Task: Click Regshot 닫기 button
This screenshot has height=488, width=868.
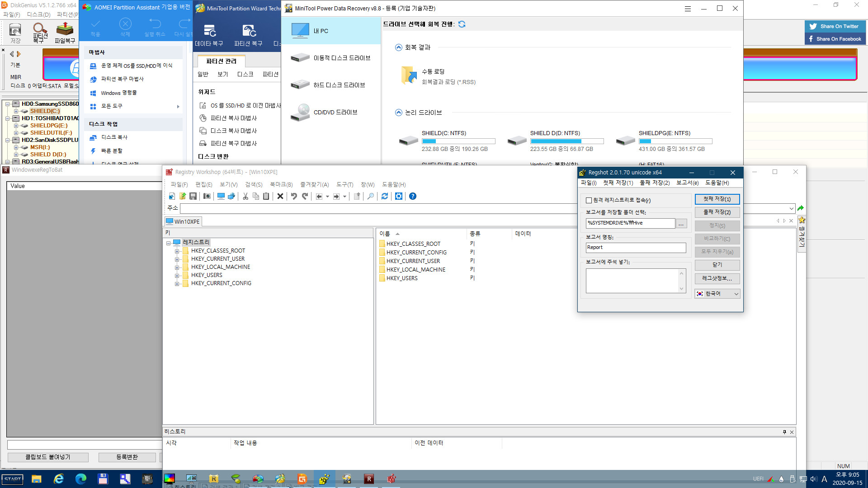Action: coord(717,265)
